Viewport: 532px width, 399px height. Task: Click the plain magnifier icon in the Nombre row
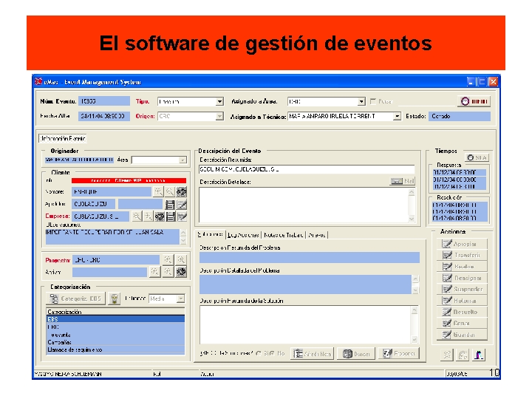tap(170, 191)
